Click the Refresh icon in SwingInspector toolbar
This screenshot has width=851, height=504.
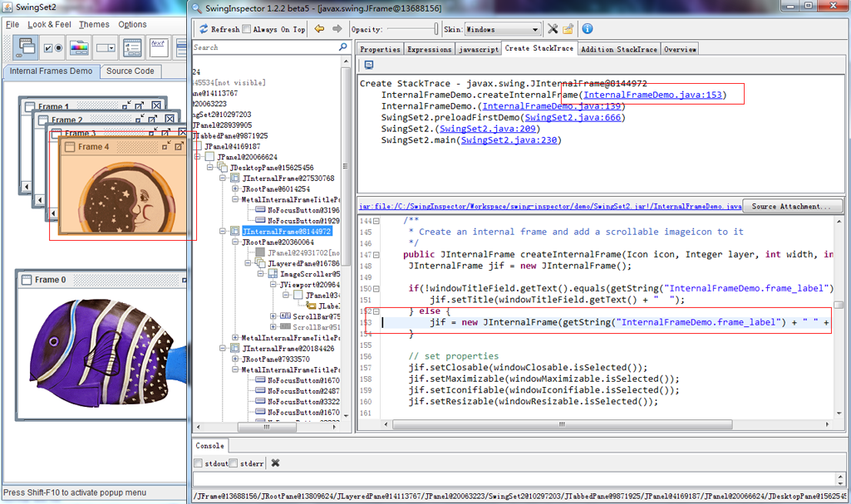[204, 29]
